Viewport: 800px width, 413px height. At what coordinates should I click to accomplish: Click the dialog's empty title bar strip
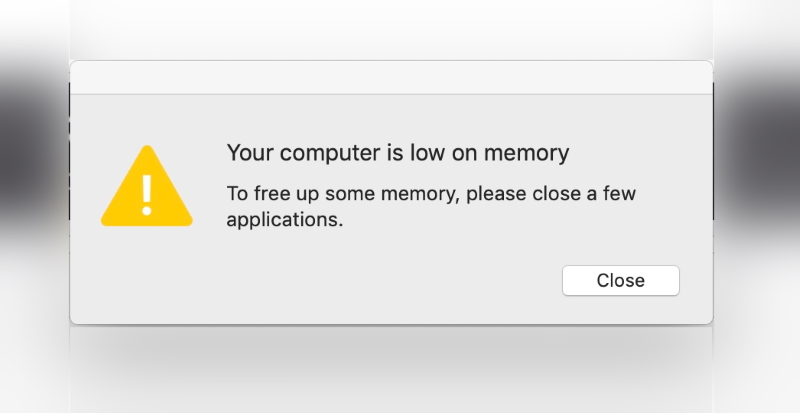[390, 78]
